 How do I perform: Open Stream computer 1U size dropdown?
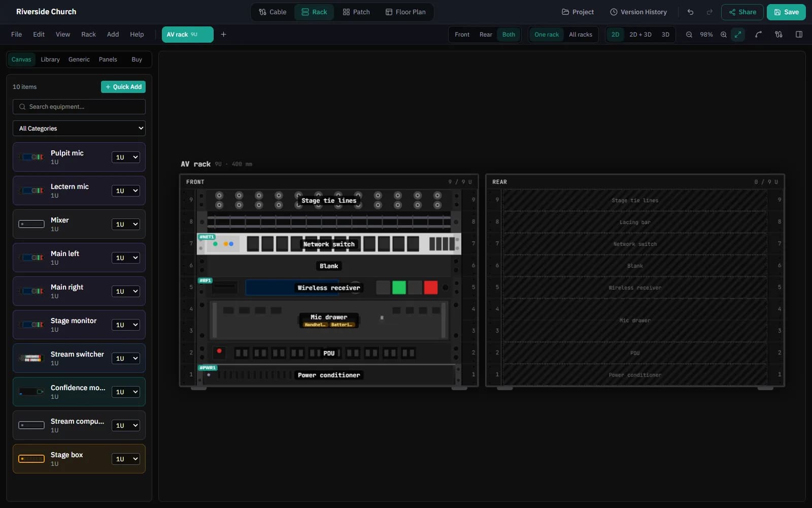(126, 426)
